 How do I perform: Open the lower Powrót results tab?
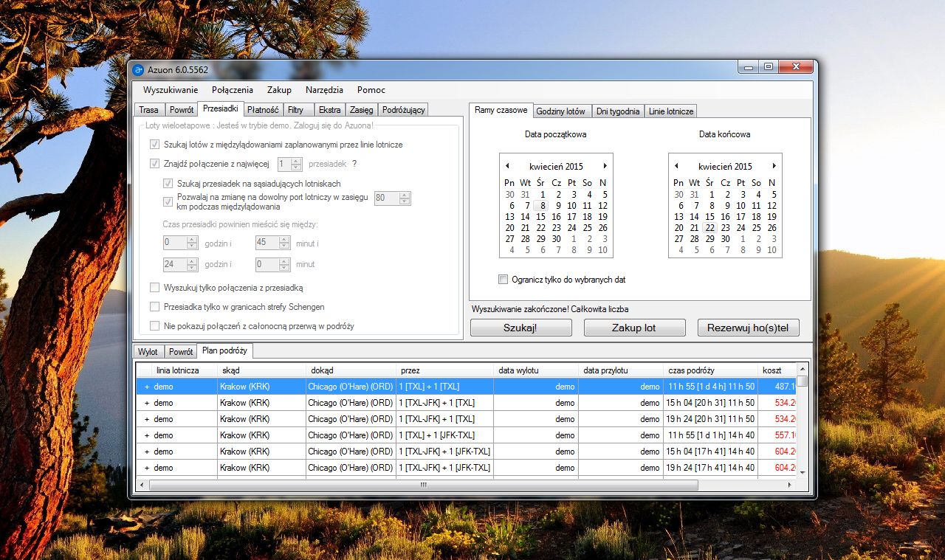coord(180,352)
